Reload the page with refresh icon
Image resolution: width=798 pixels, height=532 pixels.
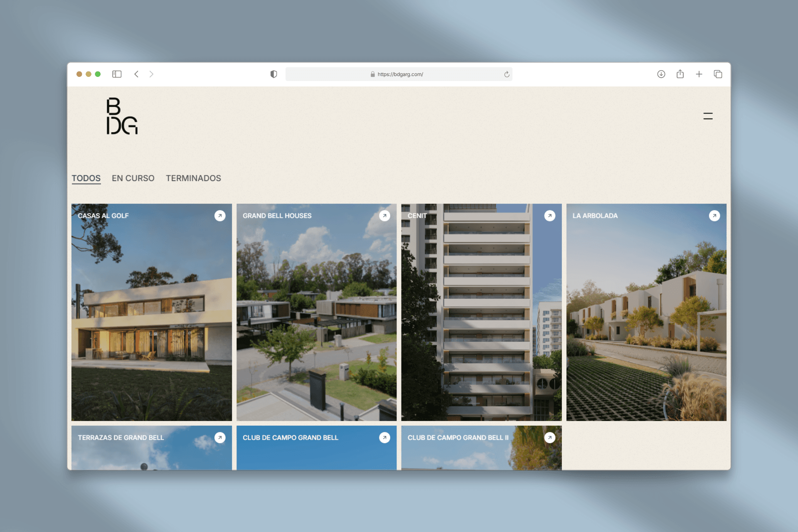pos(507,74)
